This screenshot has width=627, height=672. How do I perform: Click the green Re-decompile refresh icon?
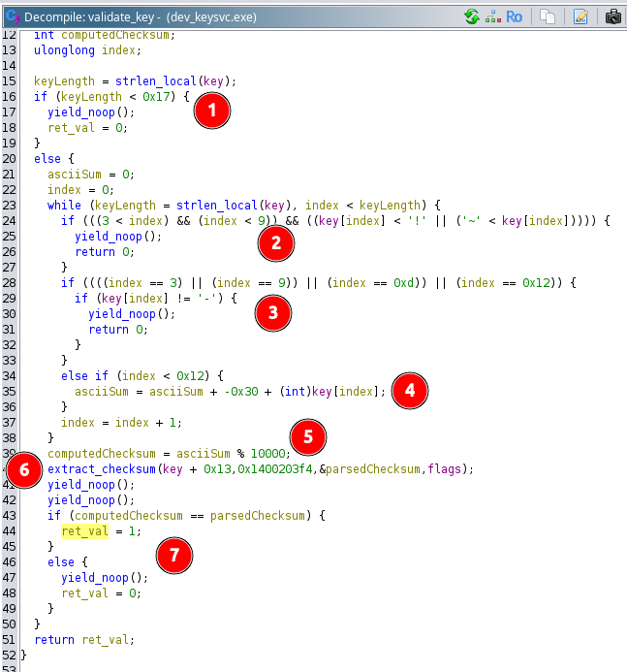[x=472, y=16]
